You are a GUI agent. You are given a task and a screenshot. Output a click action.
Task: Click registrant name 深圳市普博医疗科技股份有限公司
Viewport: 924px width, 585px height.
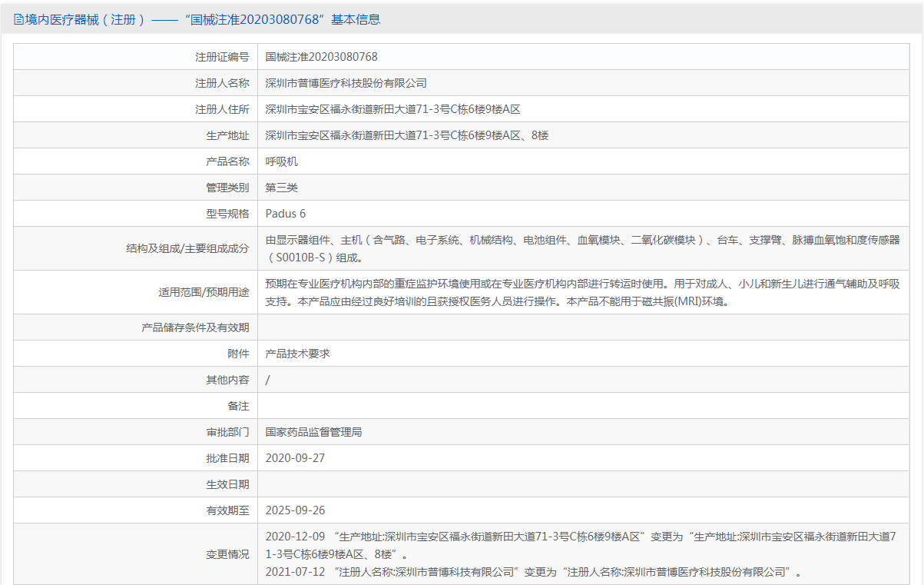pos(346,83)
